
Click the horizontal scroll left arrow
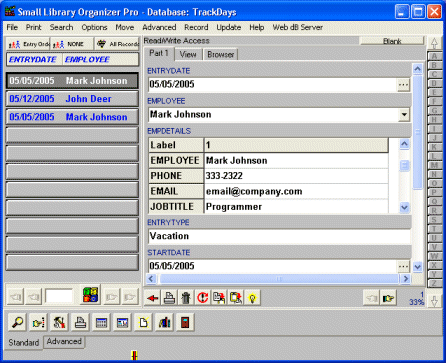click(151, 278)
